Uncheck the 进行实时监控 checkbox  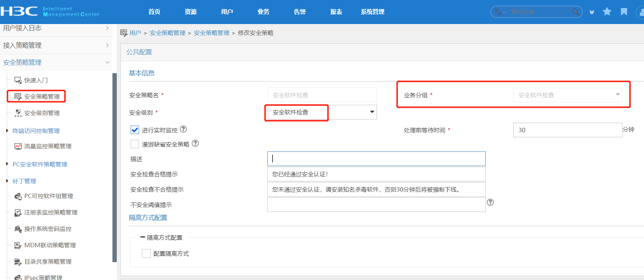(x=135, y=130)
